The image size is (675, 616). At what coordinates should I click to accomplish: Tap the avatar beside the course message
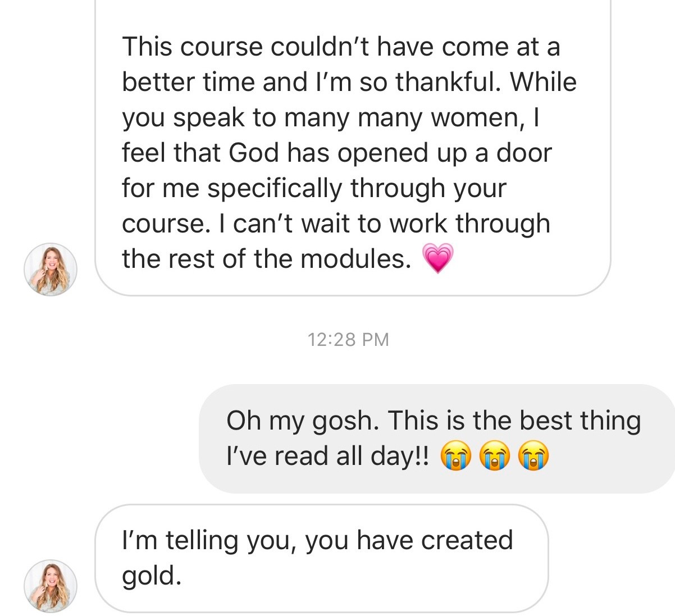pyautogui.click(x=51, y=270)
